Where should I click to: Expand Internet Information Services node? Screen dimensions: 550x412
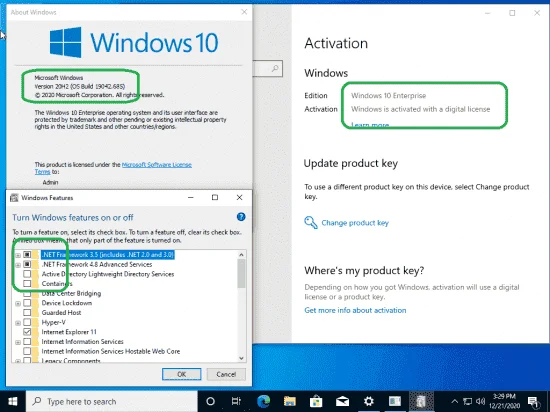[x=18, y=342]
